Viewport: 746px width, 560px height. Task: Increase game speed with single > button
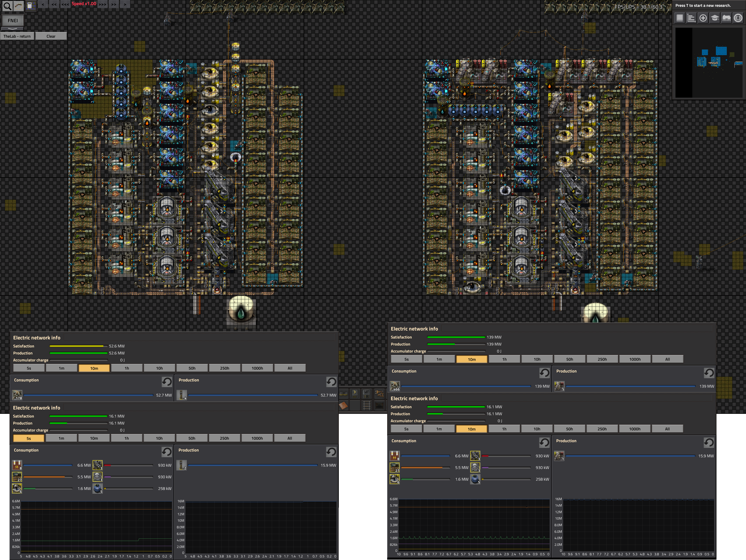tap(125, 4)
